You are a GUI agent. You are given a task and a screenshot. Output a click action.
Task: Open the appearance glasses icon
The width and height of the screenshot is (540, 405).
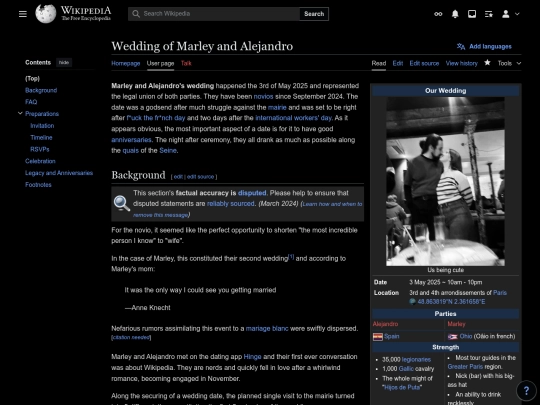[438, 14]
